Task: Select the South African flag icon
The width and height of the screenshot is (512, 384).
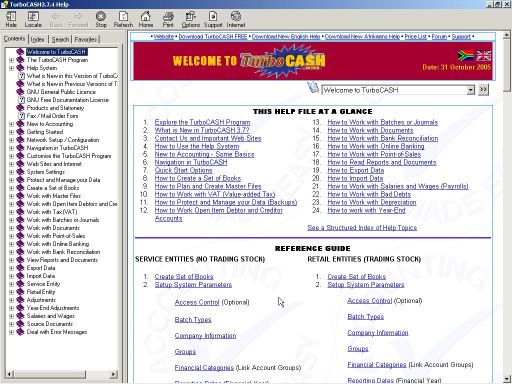Action: (466, 56)
